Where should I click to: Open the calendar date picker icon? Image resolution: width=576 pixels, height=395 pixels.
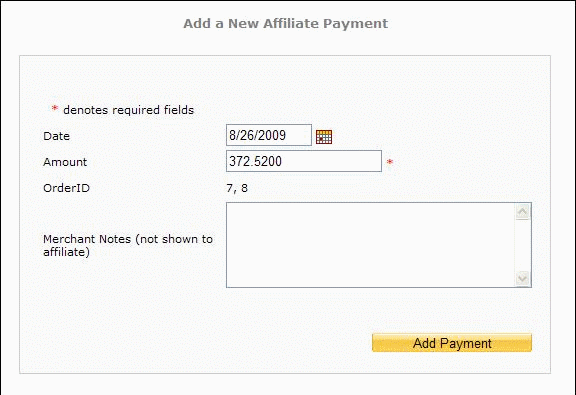click(324, 137)
